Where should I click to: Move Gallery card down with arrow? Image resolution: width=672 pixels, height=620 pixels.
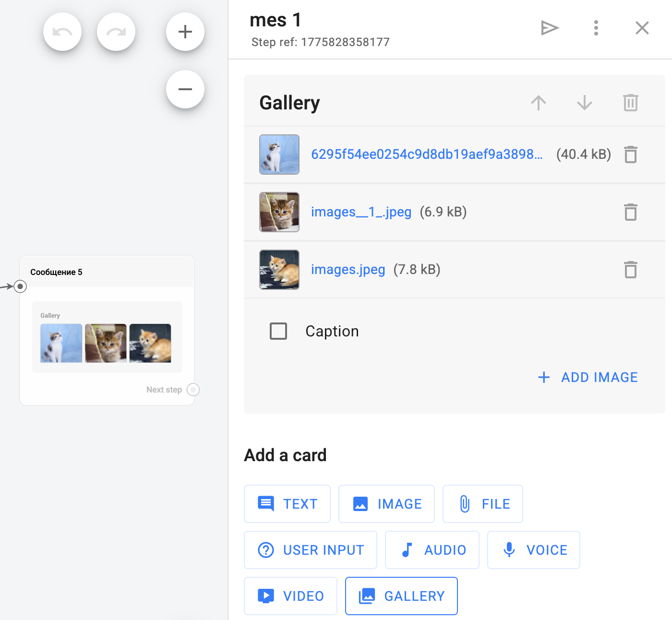[x=585, y=103]
